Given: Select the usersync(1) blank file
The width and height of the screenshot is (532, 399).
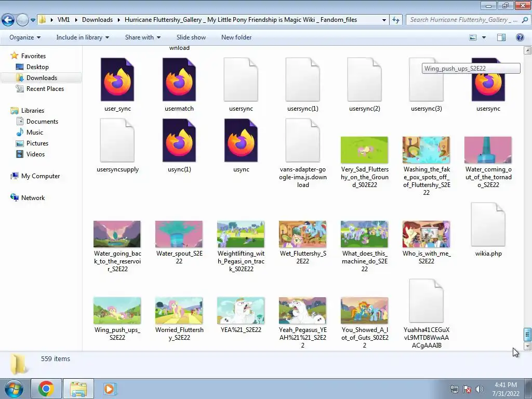Looking at the screenshot, I should pos(303,79).
